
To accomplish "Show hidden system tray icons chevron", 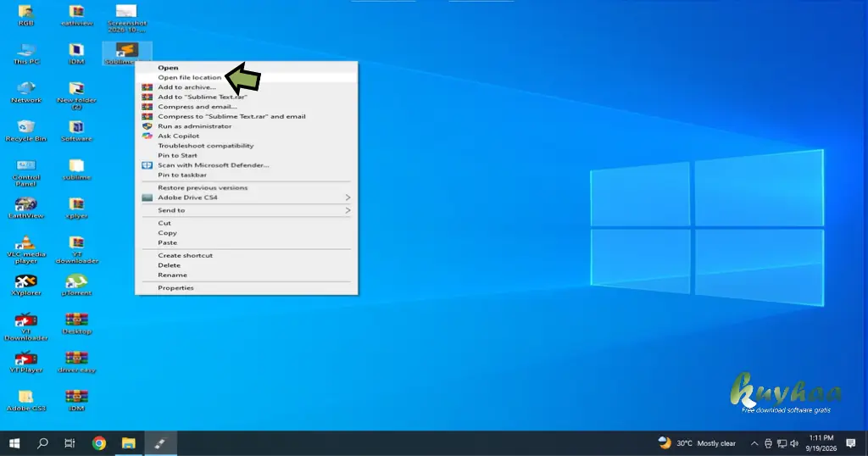I will coord(754,443).
